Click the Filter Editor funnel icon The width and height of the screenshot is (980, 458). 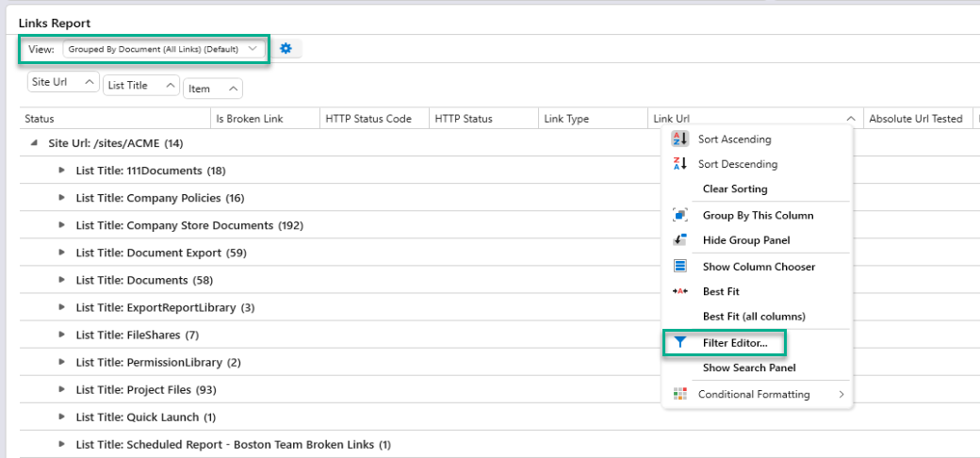680,342
